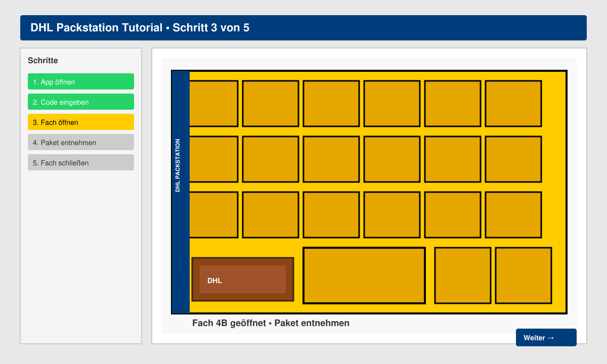This screenshot has width=607, height=364.
Task: Click the top-right compartment of the Packstation
Action: [x=513, y=104]
